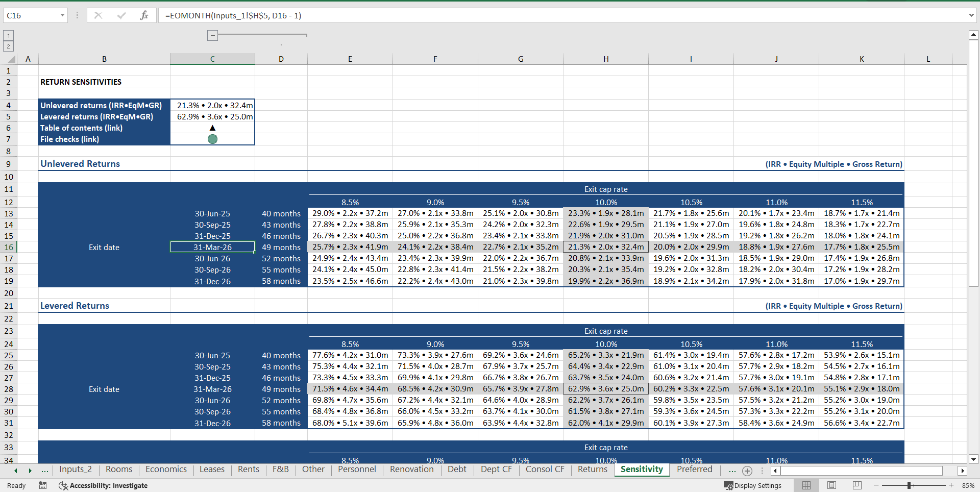The height and width of the screenshot is (493, 980).
Task: Click the Select All corner triangle
Action: click(x=11, y=59)
